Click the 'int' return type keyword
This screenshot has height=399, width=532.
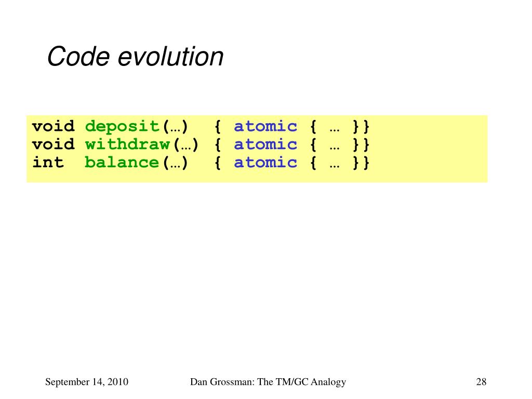coord(48,163)
